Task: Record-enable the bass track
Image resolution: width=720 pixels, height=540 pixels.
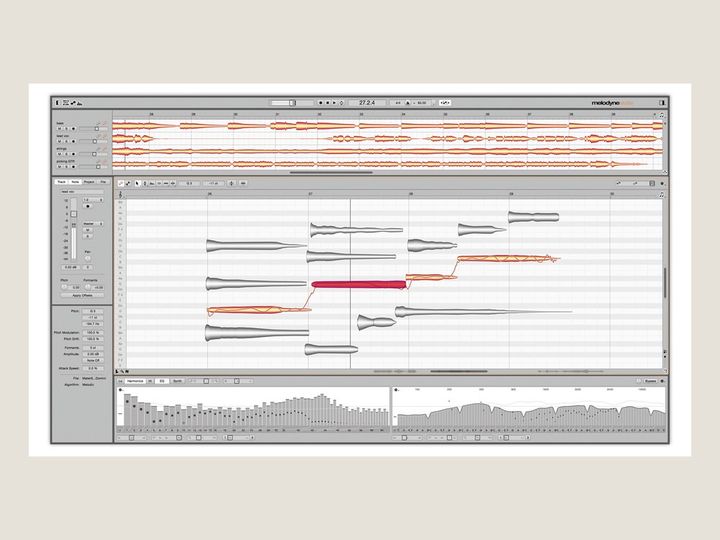Action: click(x=73, y=129)
